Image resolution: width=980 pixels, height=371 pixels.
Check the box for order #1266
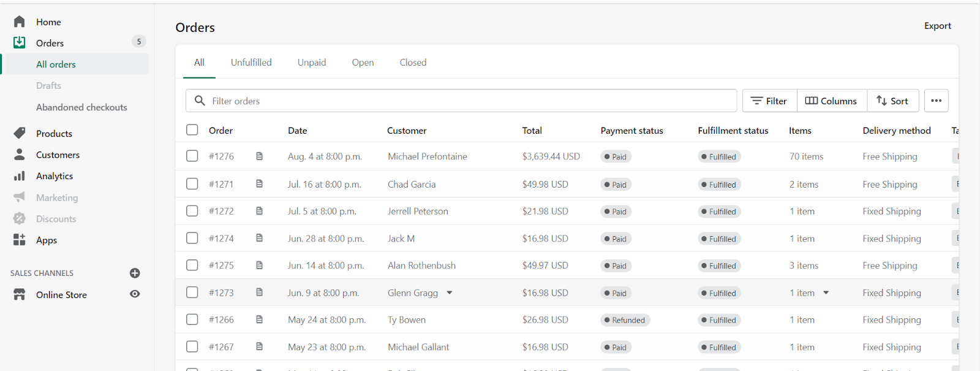pyautogui.click(x=192, y=319)
